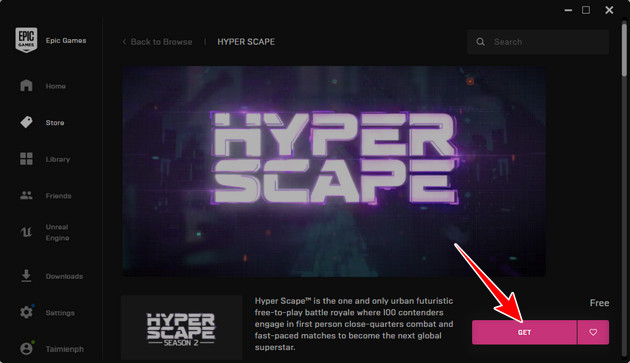This screenshot has width=630, height=363.
Task: Minimize the Epic Games launcher window
Action: pos(568,10)
